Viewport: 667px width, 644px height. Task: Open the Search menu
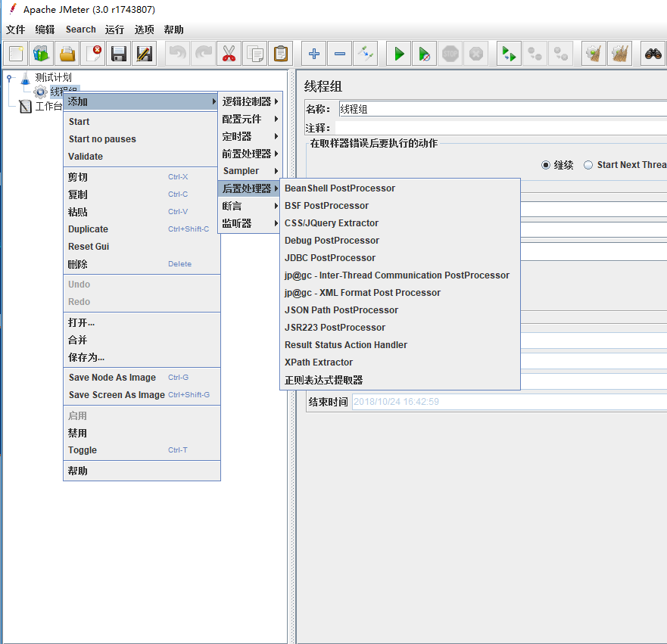coord(81,30)
